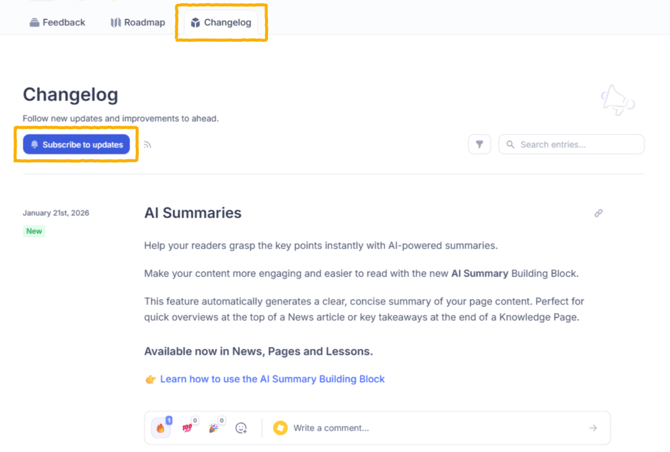This screenshot has width=670, height=452.
Task: Click the green New label tag
Action: (34, 231)
